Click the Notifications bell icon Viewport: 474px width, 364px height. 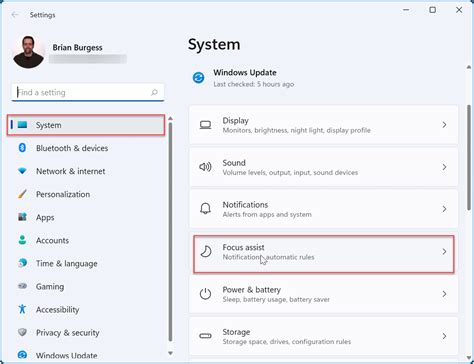pos(205,209)
